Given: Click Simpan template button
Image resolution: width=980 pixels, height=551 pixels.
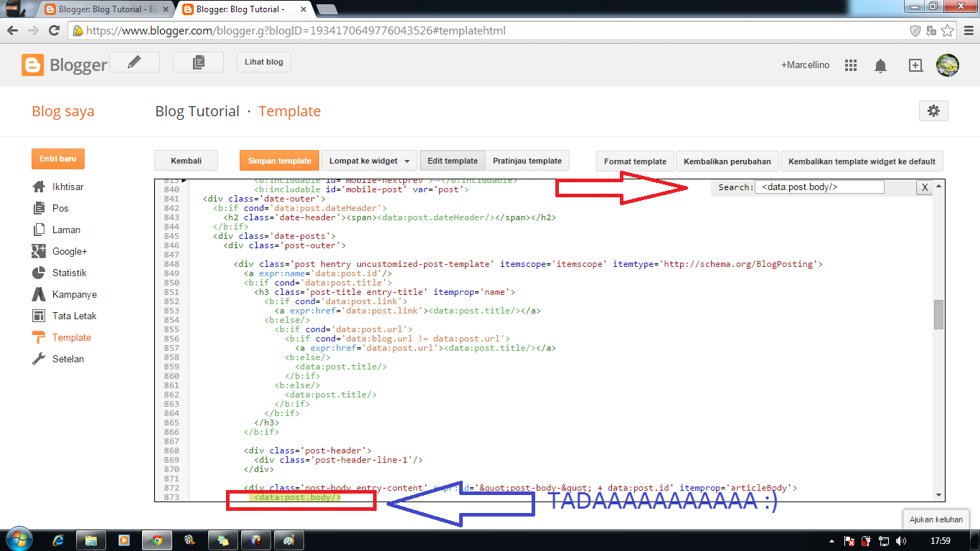Looking at the screenshot, I should 280,161.
